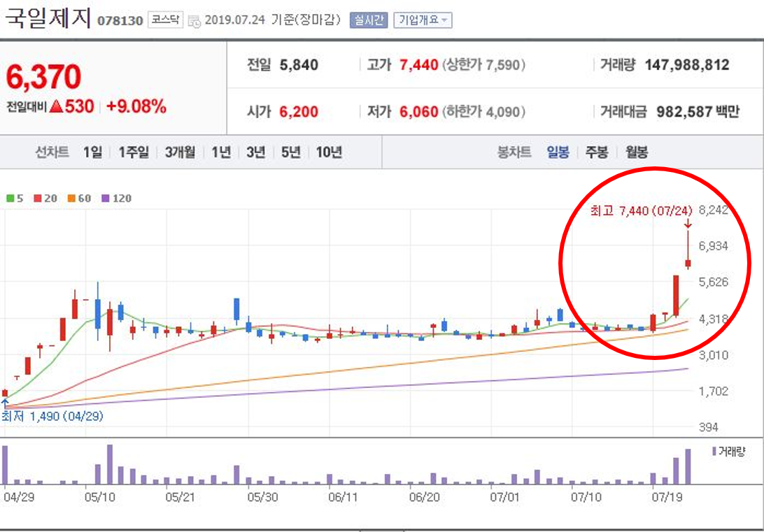Click the 최고 7,440 (07/24) chart label
The width and height of the screenshot is (764, 532).
click(x=641, y=210)
